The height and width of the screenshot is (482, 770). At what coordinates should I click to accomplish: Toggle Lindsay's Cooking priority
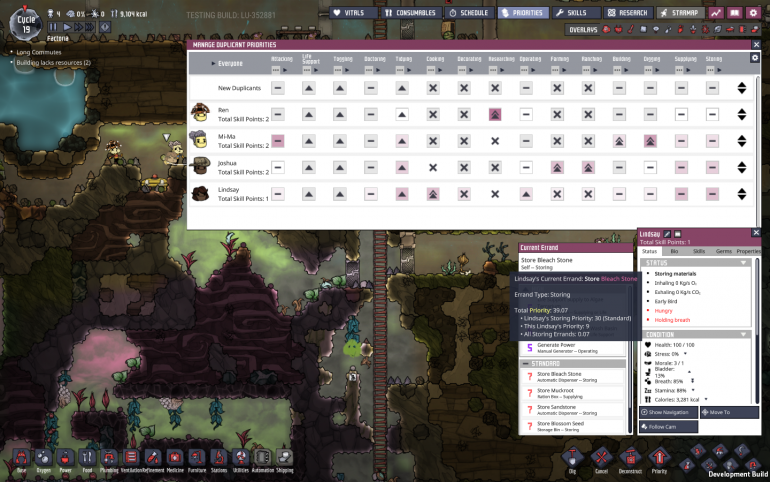pyautogui.click(x=433, y=194)
